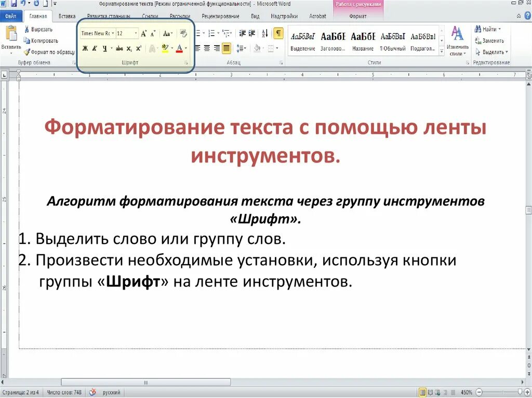The height and width of the screenshot is (398, 532).
Task: Expand the Font (Шрифт) dialog launcher
Action: pyautogui.click(x=187, y=63)
